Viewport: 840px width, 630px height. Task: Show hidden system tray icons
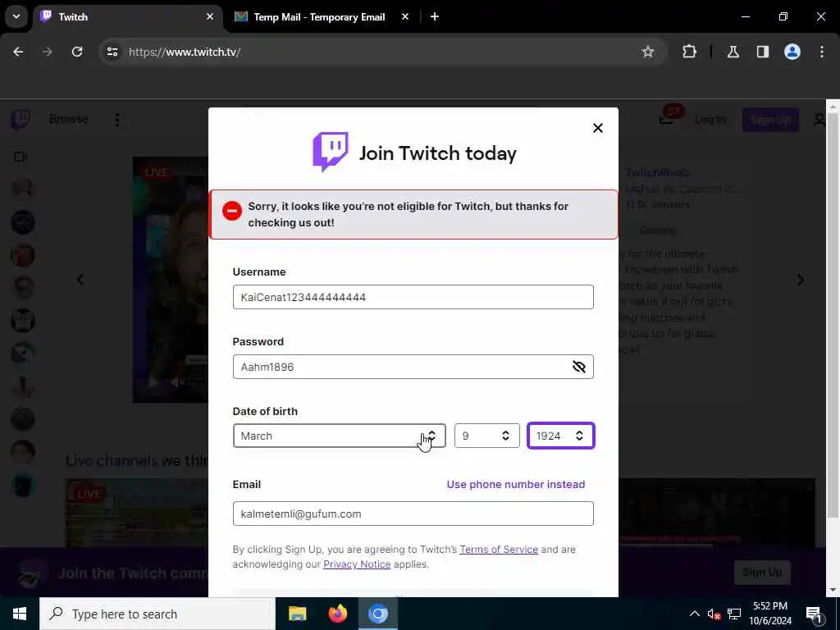[x=694, y=614]
